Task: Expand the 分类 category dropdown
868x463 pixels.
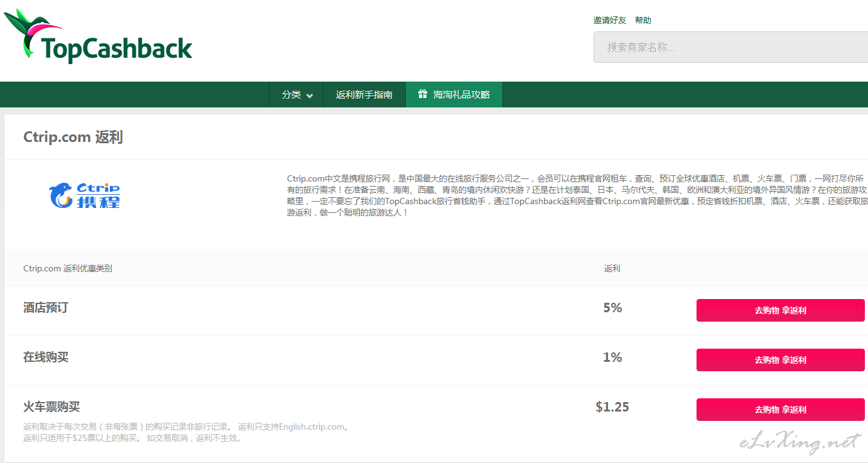Action: 296,95
